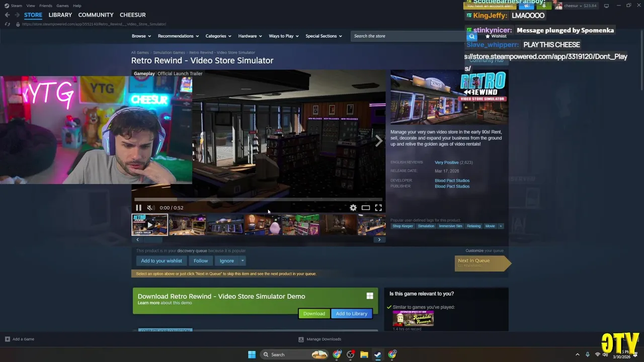The image size is (644, 362).
Task: Show hidden system tray icons
Action: coord(578,354)
